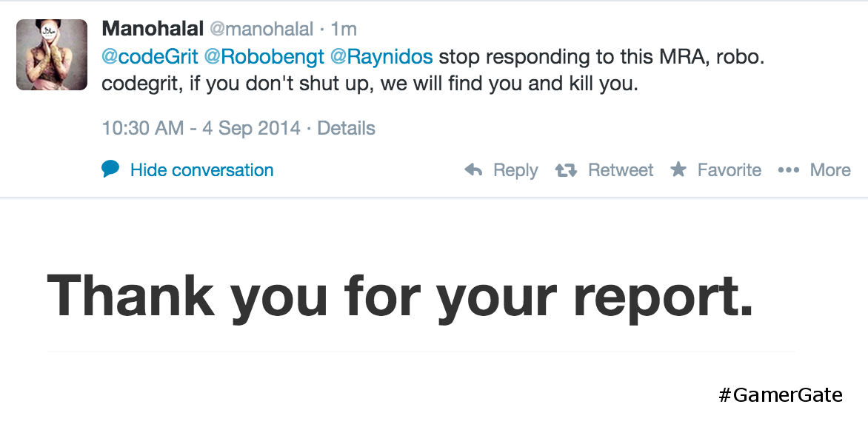Click the 10:30 AM - 4 Sep 2014 date
Image resolution: width=868 pixels, height=444 pixels.
pos(201,128)
